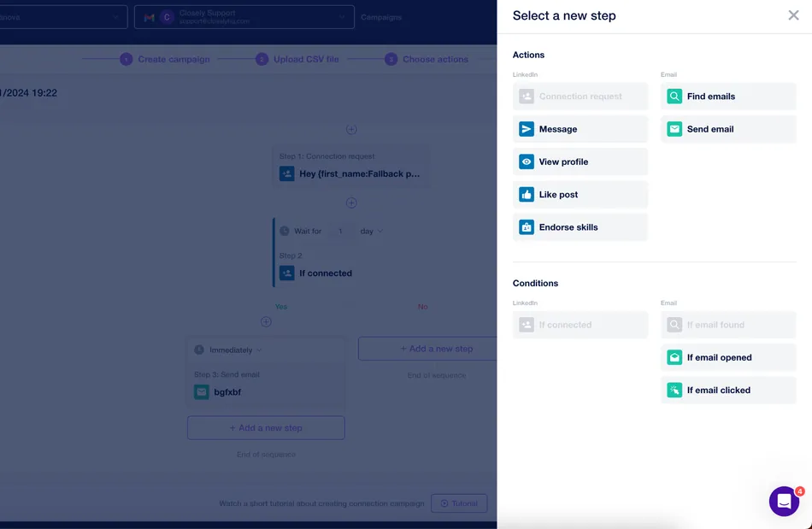Screen dimensions: 812x529
Task: Add a new step below Step 3
Action: pyautogui.click(x=266, y=427)
